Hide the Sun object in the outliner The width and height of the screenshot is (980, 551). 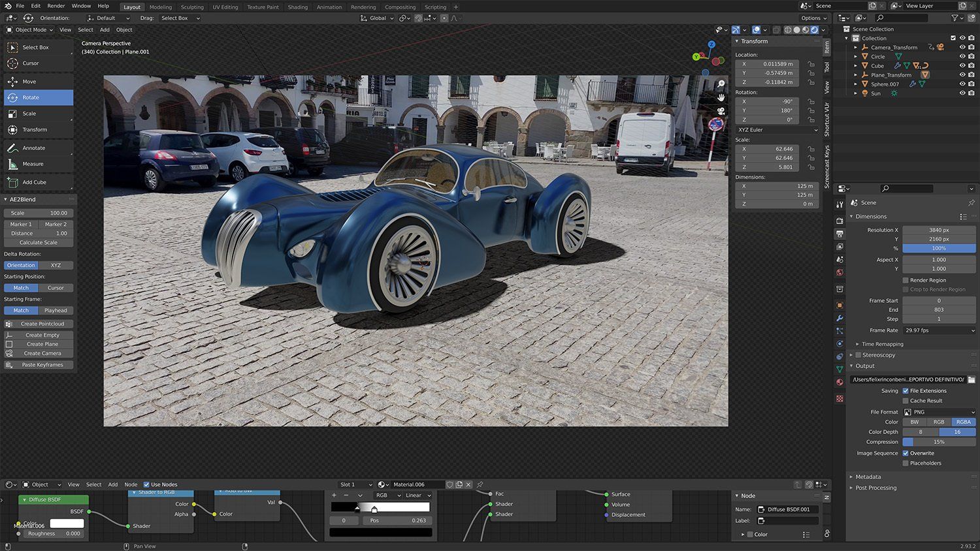click(x=962, y=93)
